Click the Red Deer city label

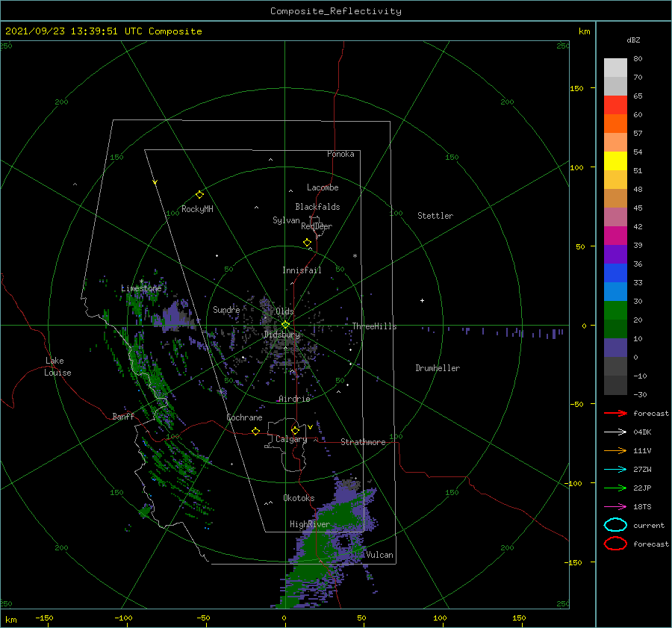click(x=317, y=226)
